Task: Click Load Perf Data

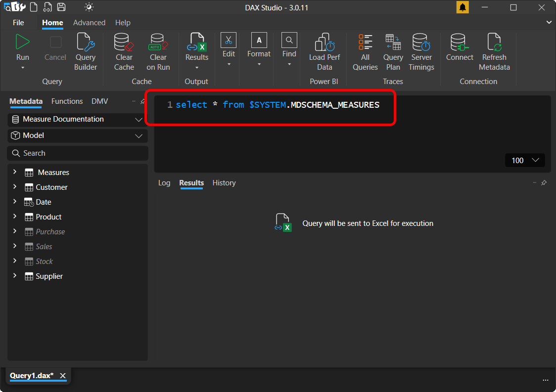Action: coord(324,52)
